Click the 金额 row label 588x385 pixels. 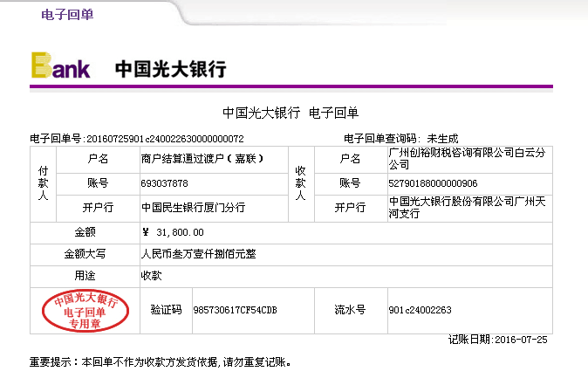85,232
